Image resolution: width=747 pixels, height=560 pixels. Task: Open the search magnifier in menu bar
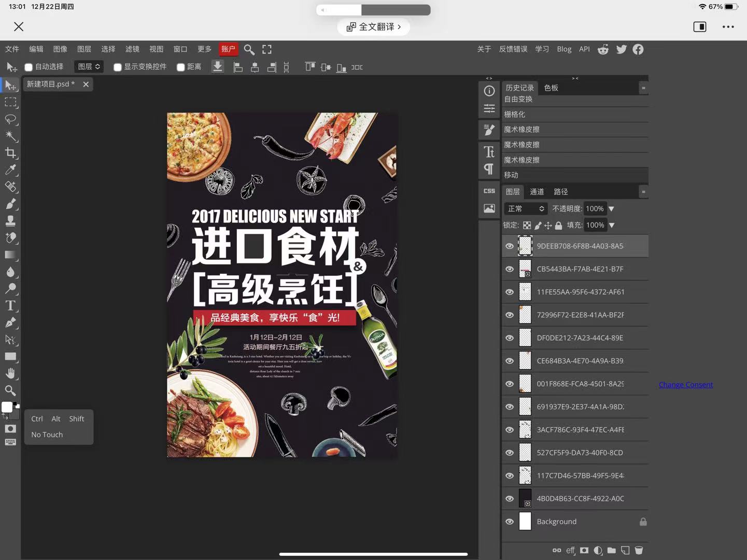[x=249, y=49]
